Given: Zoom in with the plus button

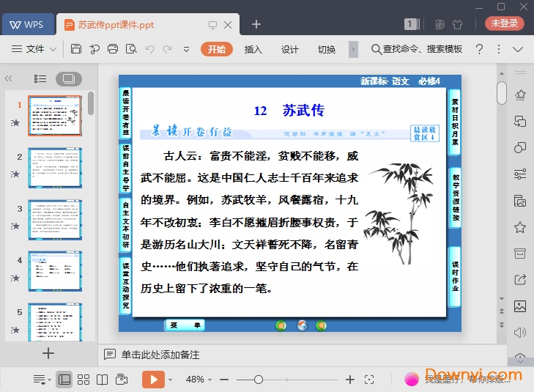Looking at the screenshot, I should (349, 380).
